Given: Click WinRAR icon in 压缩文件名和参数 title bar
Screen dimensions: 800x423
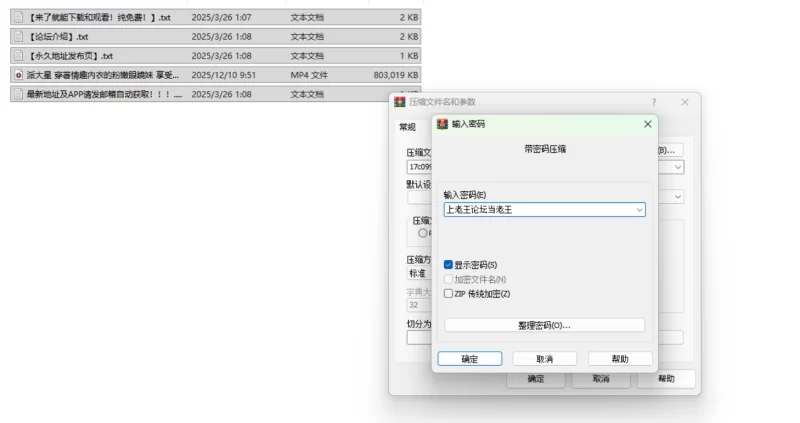Looking at the screenshot, I should [399, 102].
